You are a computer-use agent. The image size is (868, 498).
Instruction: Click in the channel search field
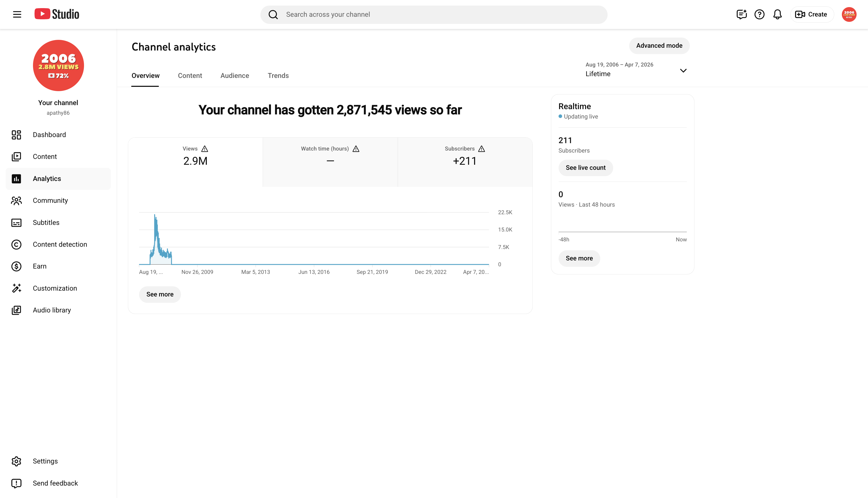[434, 14]
